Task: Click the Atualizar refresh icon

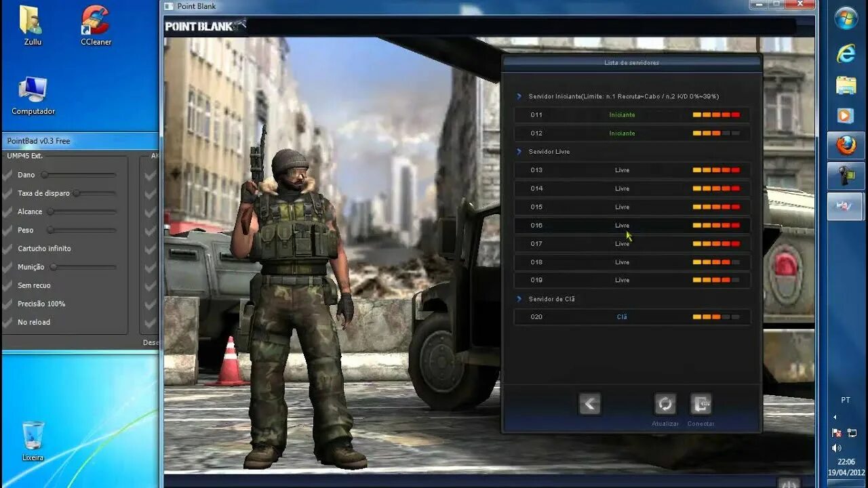Action: pyautogui.click(x=665, y=404)
